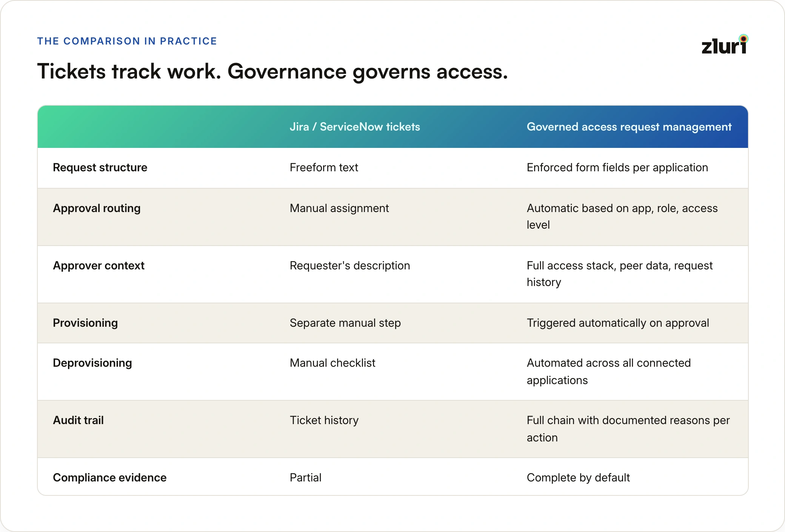
Task: Click the 'Separate manual step' cell
Action: pos(345,323)
